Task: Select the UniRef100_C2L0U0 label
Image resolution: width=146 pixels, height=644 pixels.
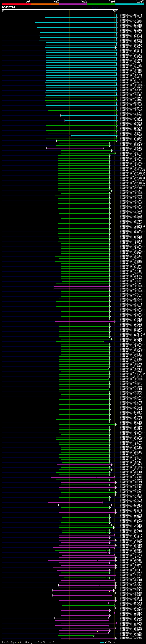Action: pos(131,633)
